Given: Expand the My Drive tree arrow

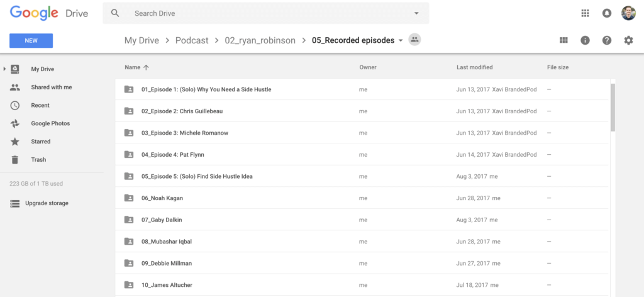Looking at the screenshot, I should 4,69.
